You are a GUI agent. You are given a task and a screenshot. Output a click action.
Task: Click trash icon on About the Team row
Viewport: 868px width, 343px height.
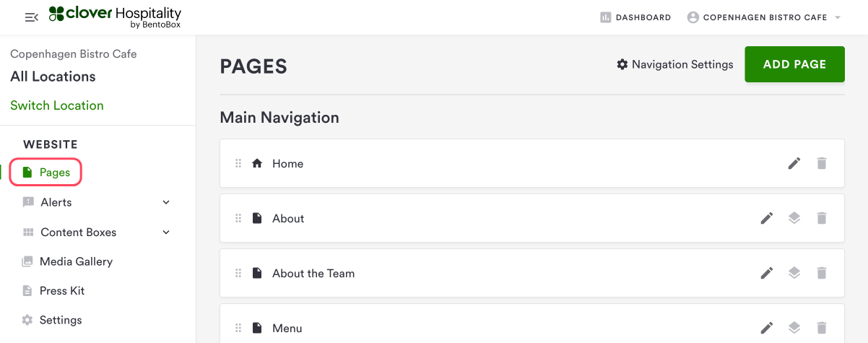[x=821, y=273]
